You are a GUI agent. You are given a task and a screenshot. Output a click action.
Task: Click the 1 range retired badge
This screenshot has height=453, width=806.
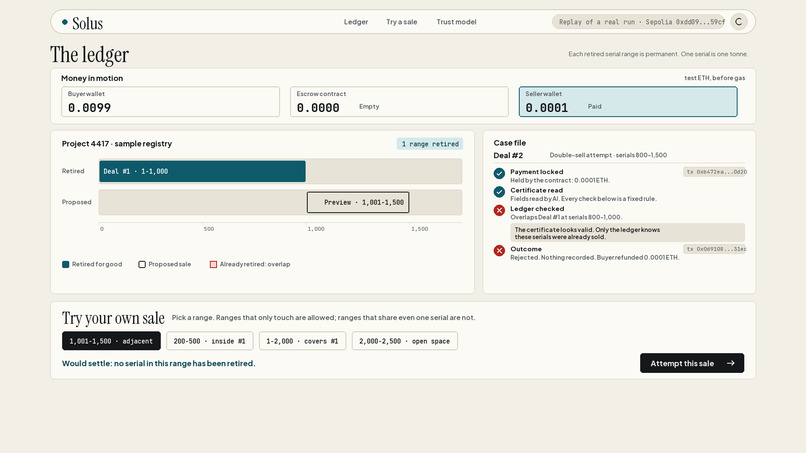pyautogui.click(x=430, y=144)
